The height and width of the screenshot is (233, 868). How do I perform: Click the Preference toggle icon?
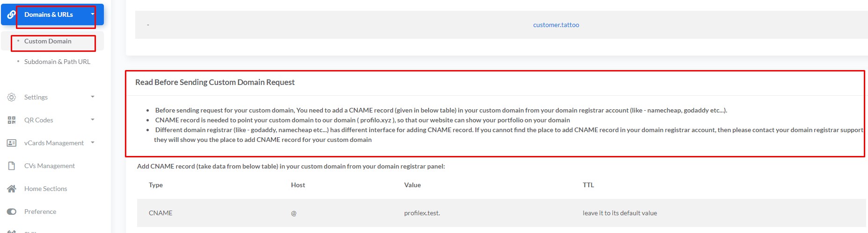pos(12,212)
